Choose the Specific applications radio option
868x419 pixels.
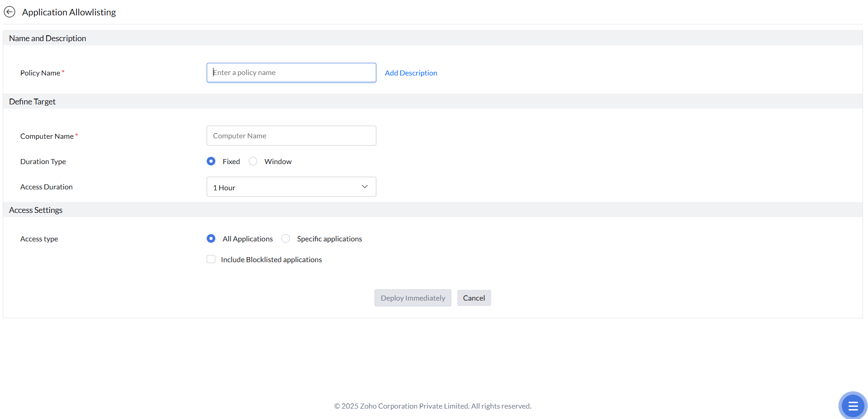pos(285,239)
